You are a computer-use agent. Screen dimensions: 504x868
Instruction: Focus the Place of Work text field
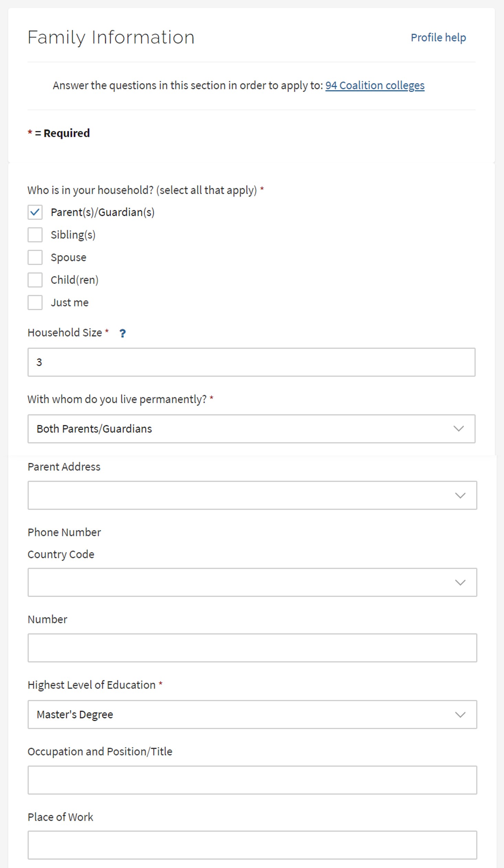[252, 845]
